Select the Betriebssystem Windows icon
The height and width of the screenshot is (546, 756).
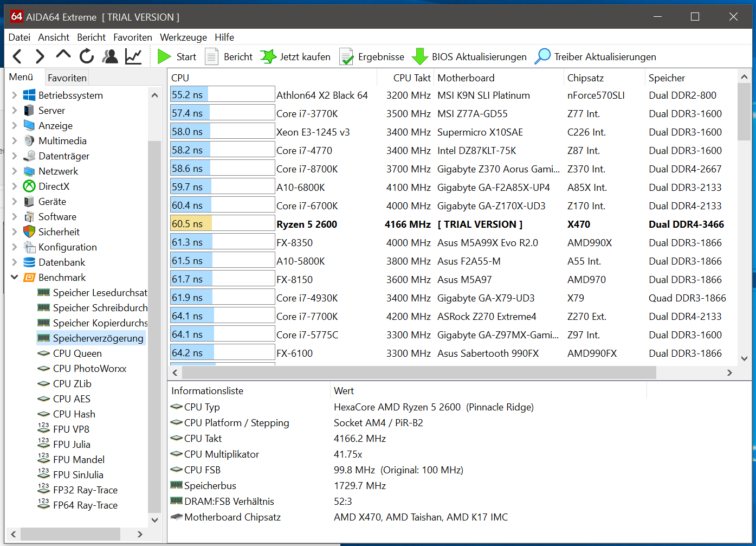[x=29, y=95]
